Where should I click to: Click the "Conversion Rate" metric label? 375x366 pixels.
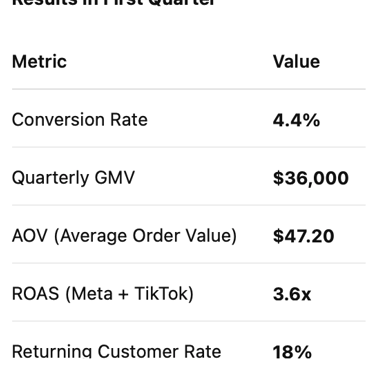tap(80, 119)
